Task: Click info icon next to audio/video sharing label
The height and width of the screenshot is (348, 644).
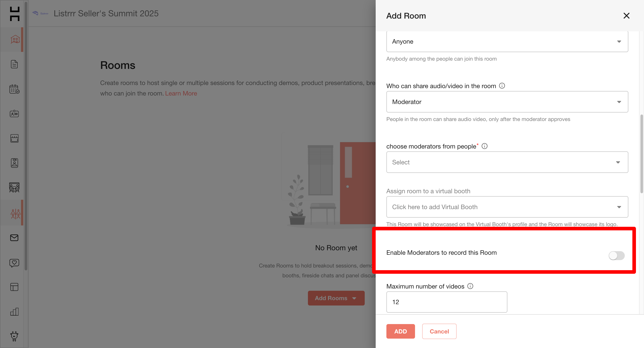Action: [502, 86]
